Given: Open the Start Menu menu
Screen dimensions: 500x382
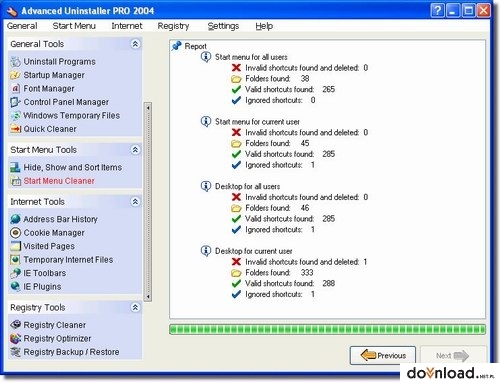Looking at the screenshot, I should click(74, 26).
